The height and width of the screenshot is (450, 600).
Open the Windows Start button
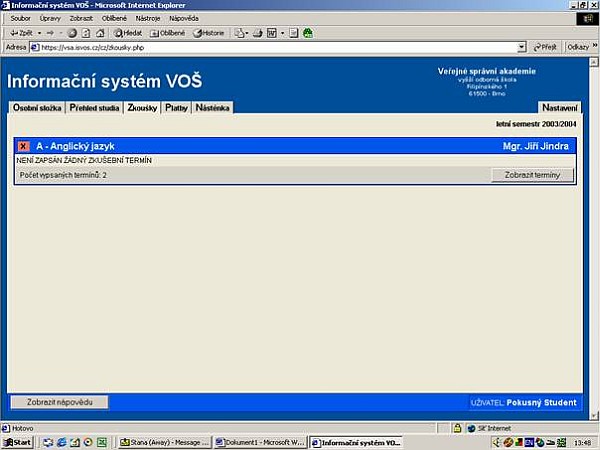[x=18, y=442]
